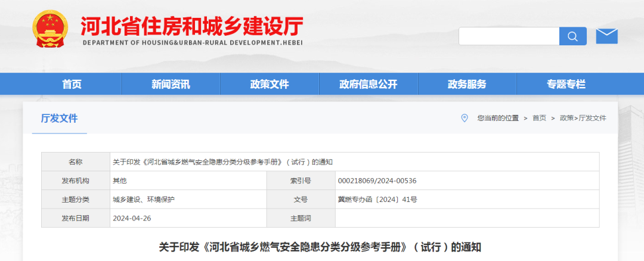Screen dimensions: 644x261
Task: Open the 首页 navigation tab
Action: click(x=72, y=84)
